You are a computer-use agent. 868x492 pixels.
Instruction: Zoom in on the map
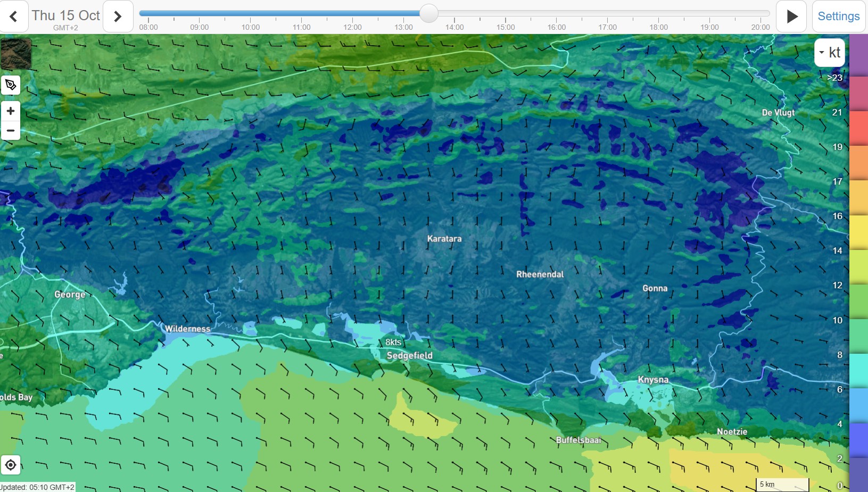click(x=11, y=111)
